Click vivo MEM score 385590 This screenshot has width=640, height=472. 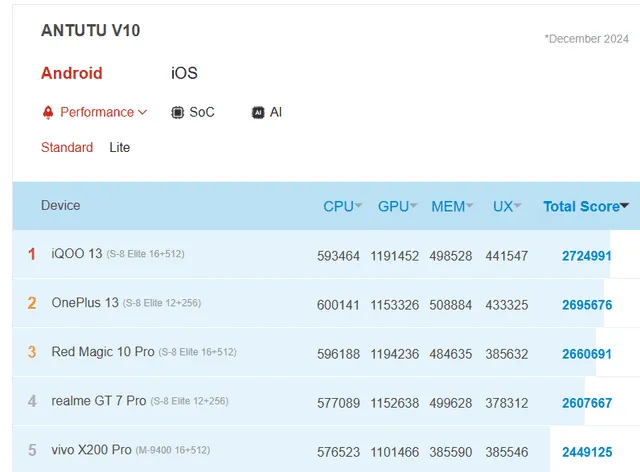tap(451, 452)
